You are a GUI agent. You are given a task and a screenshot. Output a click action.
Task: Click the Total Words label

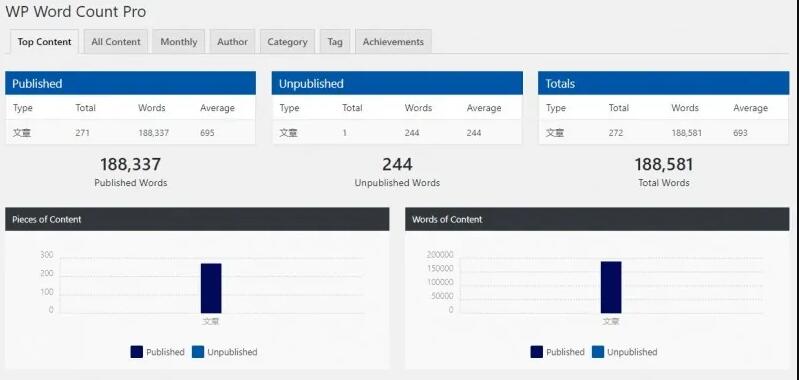click(663, 183)
